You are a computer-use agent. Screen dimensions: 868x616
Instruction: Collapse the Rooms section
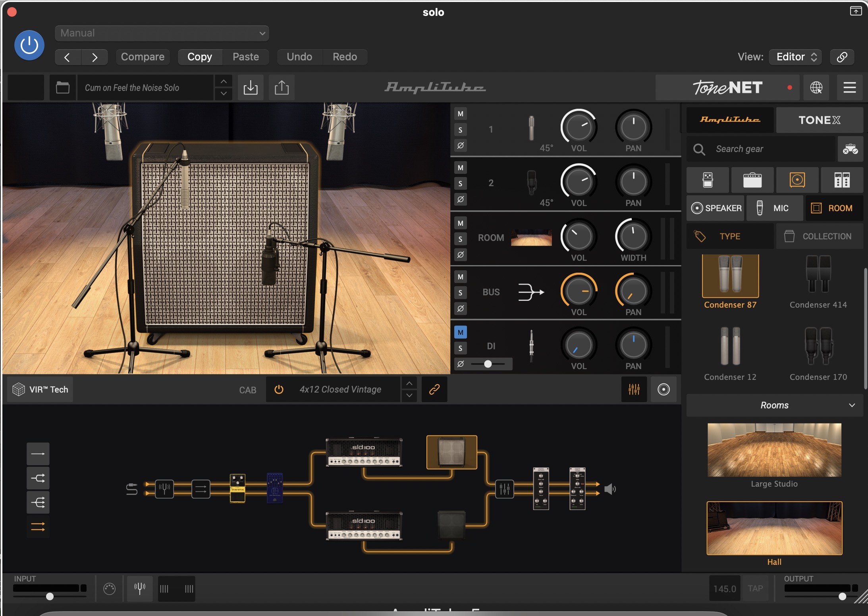pos(851,405)
